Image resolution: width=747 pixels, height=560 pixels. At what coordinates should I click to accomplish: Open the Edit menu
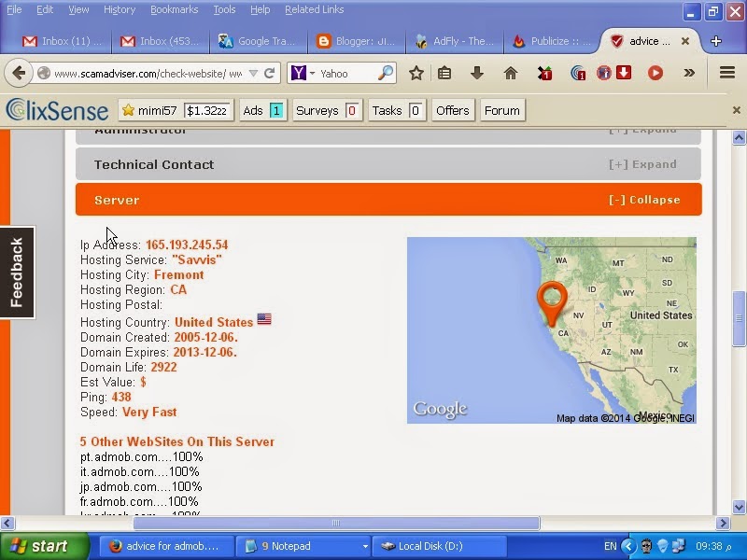click(x=44, y=9)
